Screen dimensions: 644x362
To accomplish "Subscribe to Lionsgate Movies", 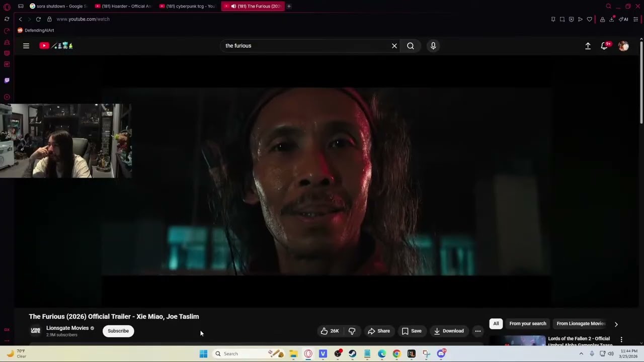I will coord(118,331).
